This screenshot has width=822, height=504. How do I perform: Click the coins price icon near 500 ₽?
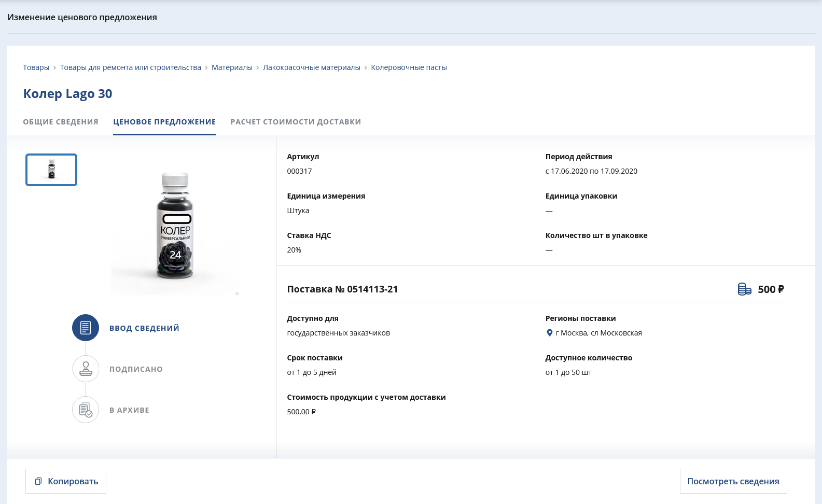[744, 289]
